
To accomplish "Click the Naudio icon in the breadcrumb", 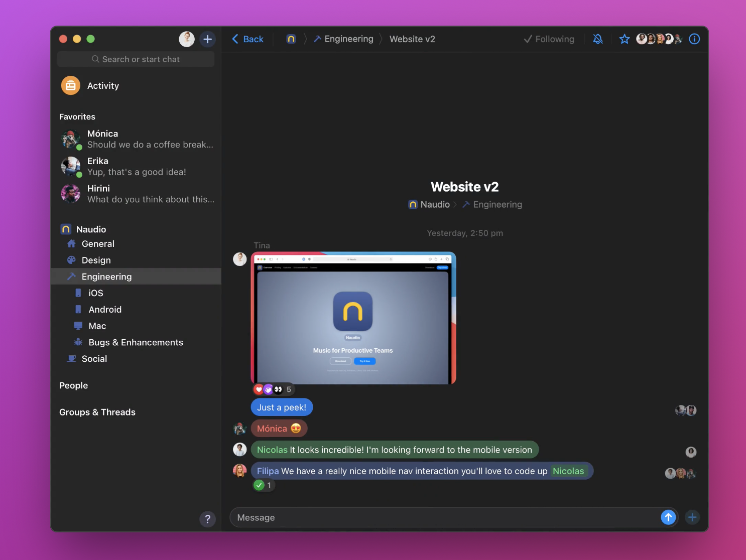I will [291, 39].
